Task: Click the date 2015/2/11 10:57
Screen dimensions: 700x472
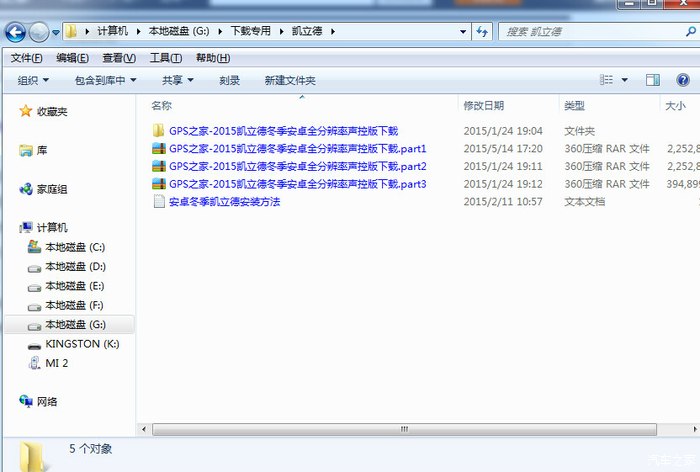Action: tap(503, 201)
